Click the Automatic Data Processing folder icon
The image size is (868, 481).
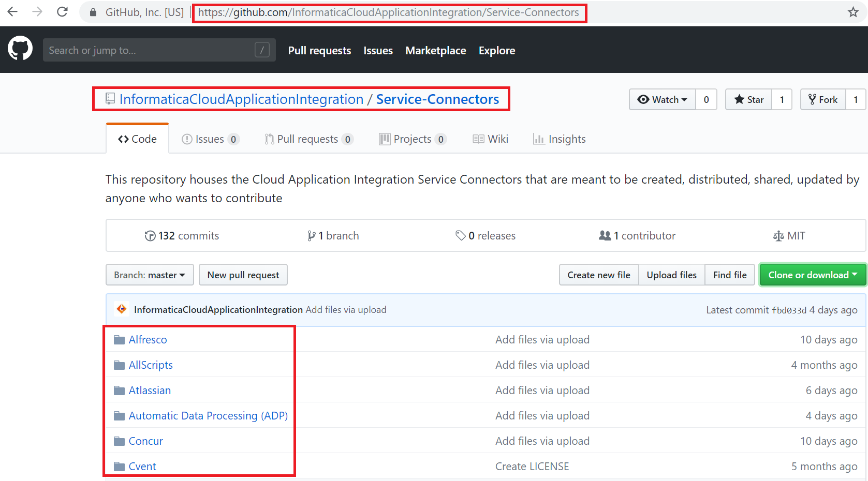[120, 416]
